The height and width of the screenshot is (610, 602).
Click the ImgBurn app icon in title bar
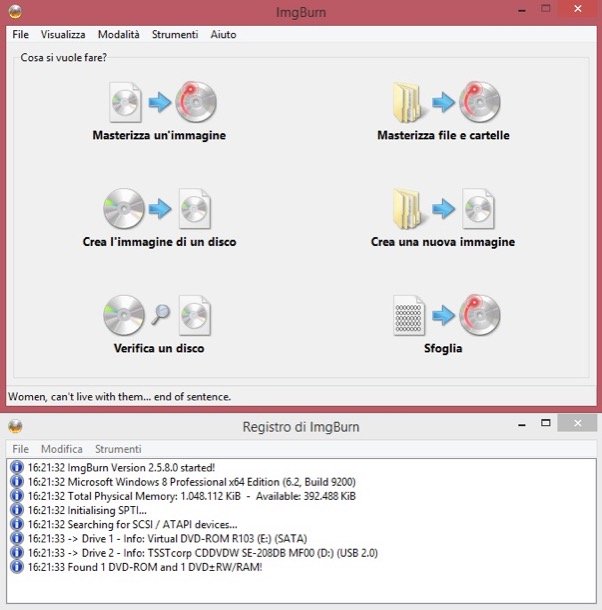click(15, 11)
